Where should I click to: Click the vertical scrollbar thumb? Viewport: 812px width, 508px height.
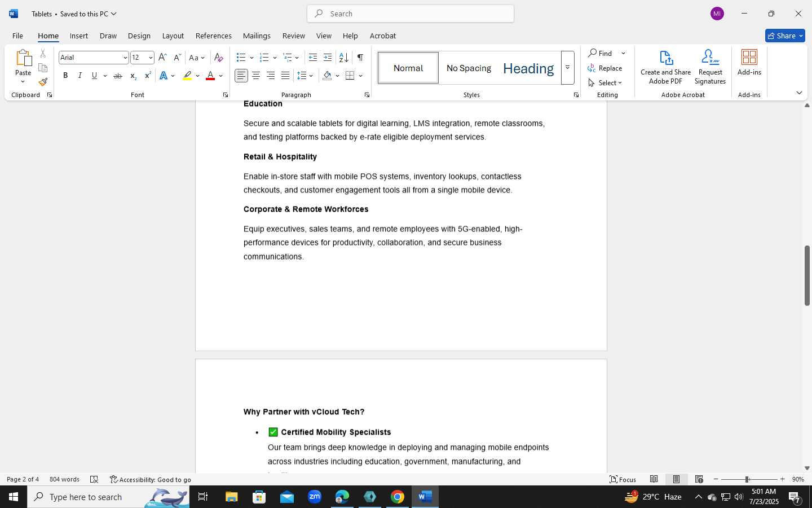point(807,275)
